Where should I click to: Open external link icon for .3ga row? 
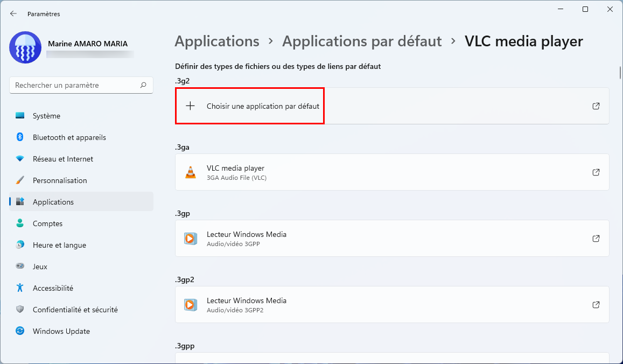coord(596,172)
